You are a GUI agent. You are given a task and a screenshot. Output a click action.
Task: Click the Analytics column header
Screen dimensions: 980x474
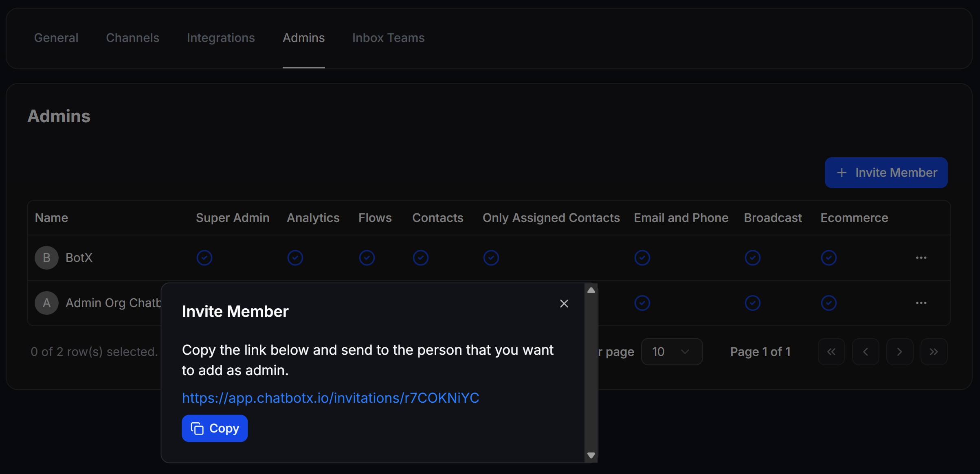pyautogui.click(x=313, y=218)
